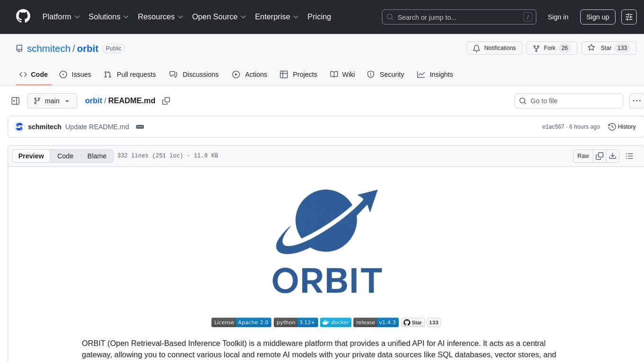The image size is (644, 362).
Task: Open the more file actions menu
Action: click(x=636, y=101)
